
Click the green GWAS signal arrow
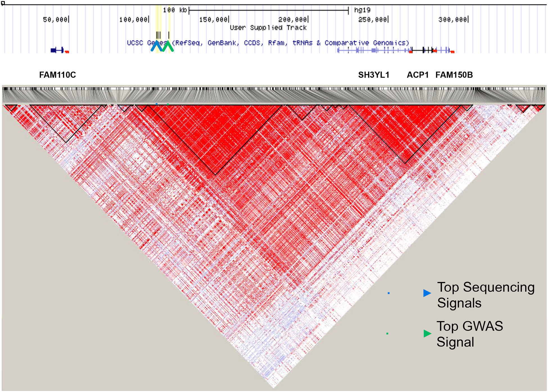168,46
